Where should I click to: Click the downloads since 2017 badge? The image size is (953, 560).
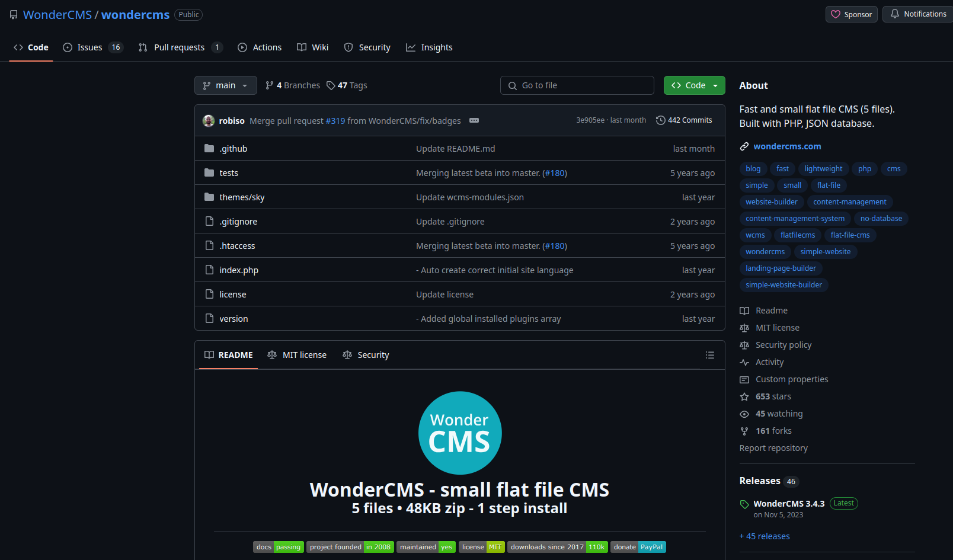coord(558,547)
